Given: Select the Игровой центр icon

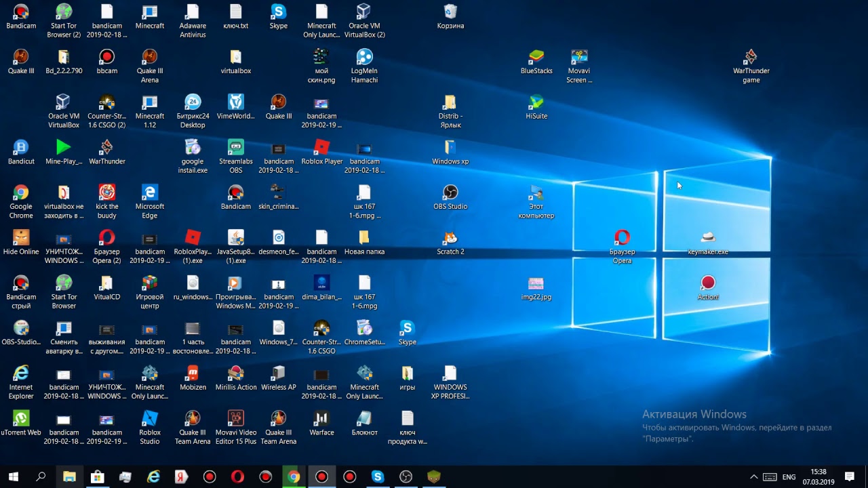Looking at the screenshot, I should point(150,292).
